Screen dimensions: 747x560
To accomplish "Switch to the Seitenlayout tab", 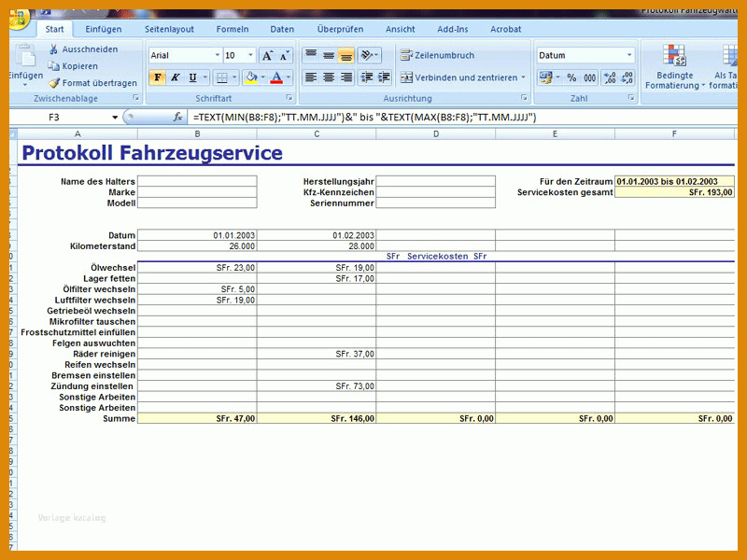I will click(x=169, y=29).
